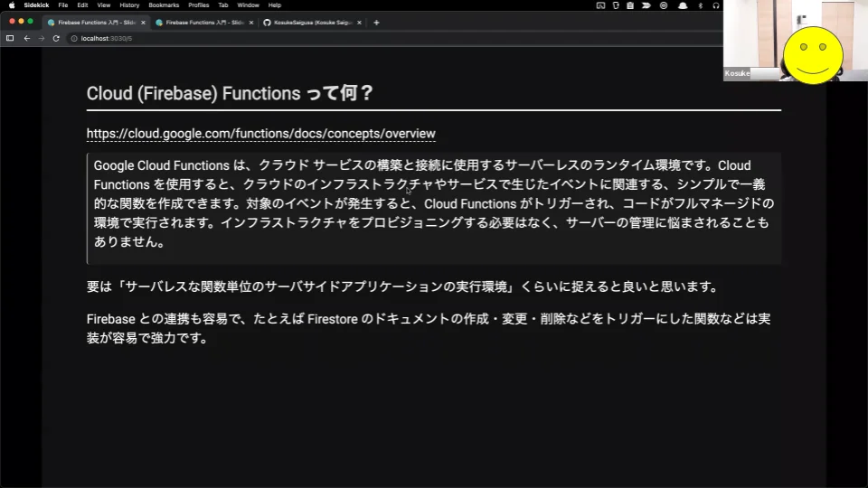
Task: Click the headphones icon in menu bar
Action: [x=715, y=5]
